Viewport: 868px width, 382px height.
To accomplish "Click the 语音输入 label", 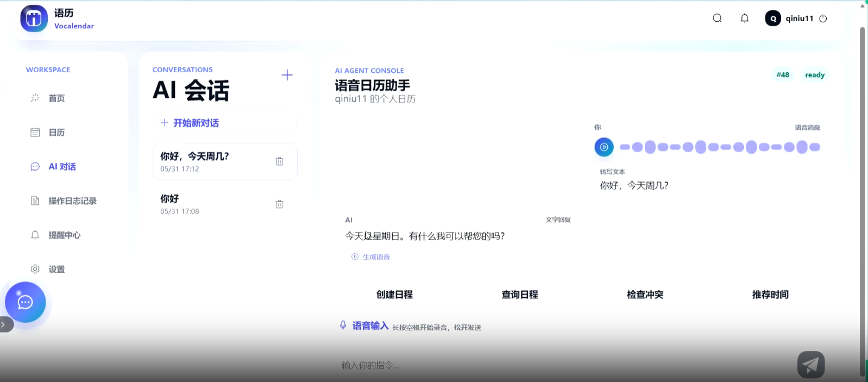I will tap(370, 325).
